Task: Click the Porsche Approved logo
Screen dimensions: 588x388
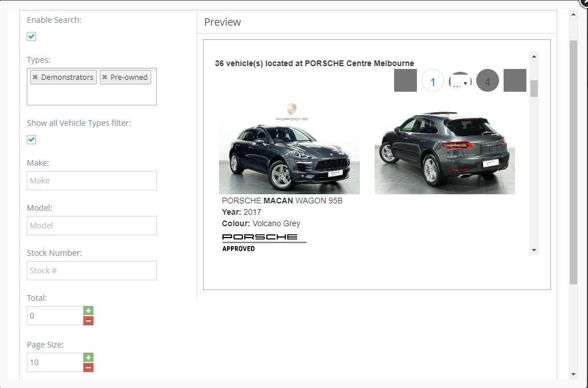Action: click(263, 242)
